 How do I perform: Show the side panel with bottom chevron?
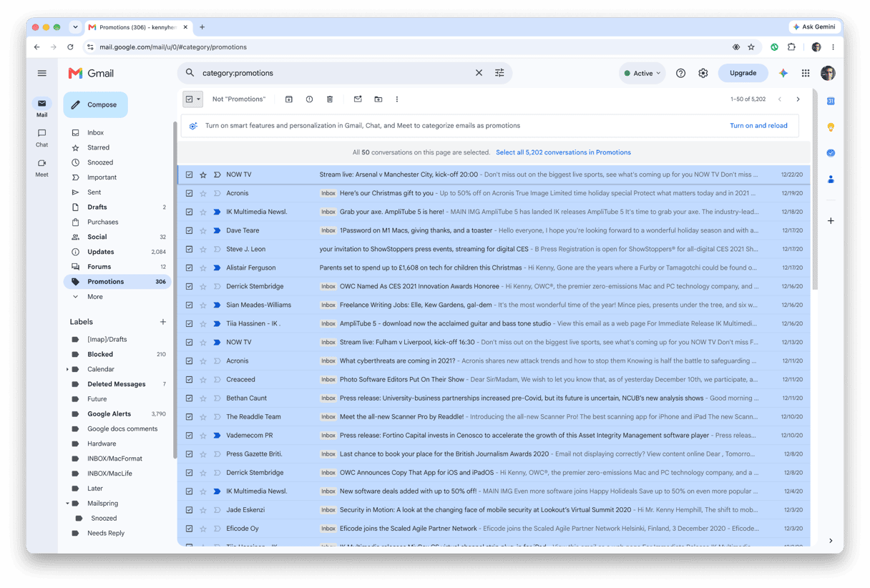coord(831,541)
